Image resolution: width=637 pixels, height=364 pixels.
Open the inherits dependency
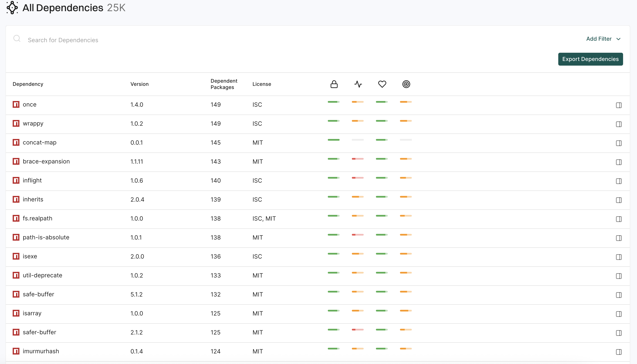point(33,200)
